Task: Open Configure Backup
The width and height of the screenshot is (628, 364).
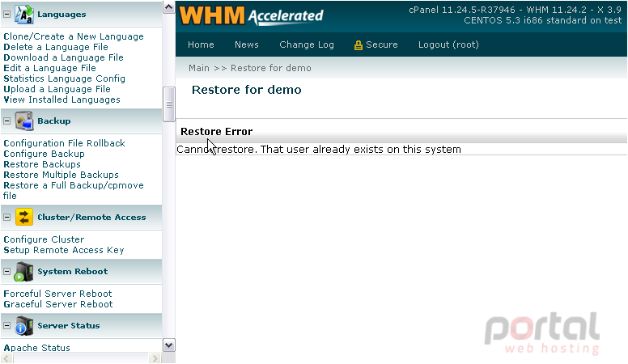Action: 44,154
